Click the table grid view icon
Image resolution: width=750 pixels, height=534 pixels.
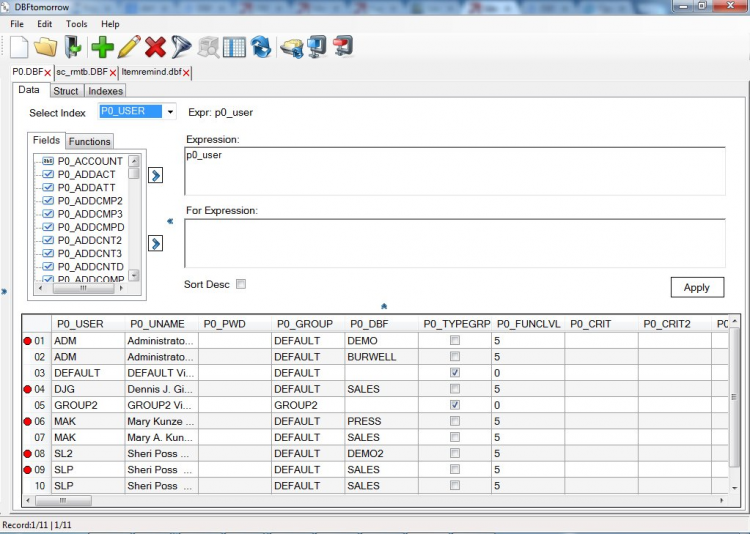tap(234, 46)
